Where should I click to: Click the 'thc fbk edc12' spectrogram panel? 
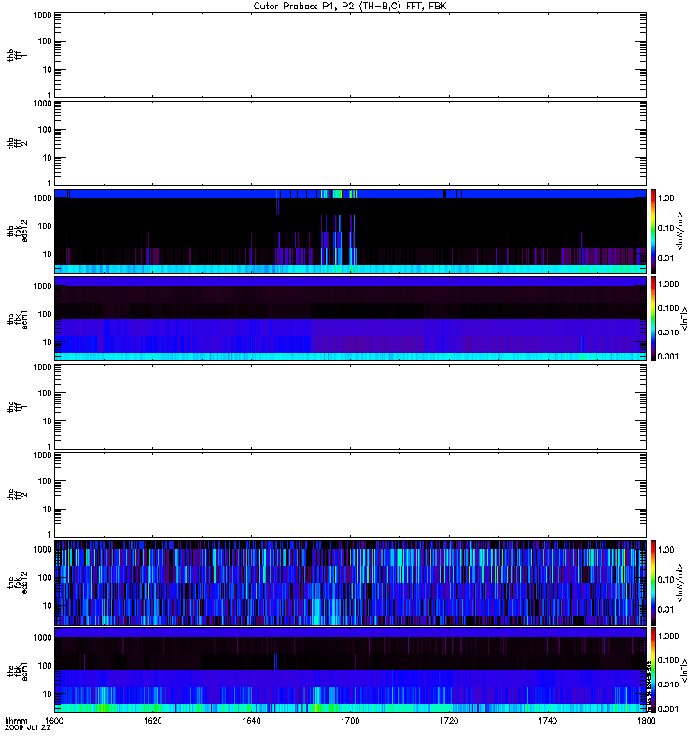click(350, 582)
